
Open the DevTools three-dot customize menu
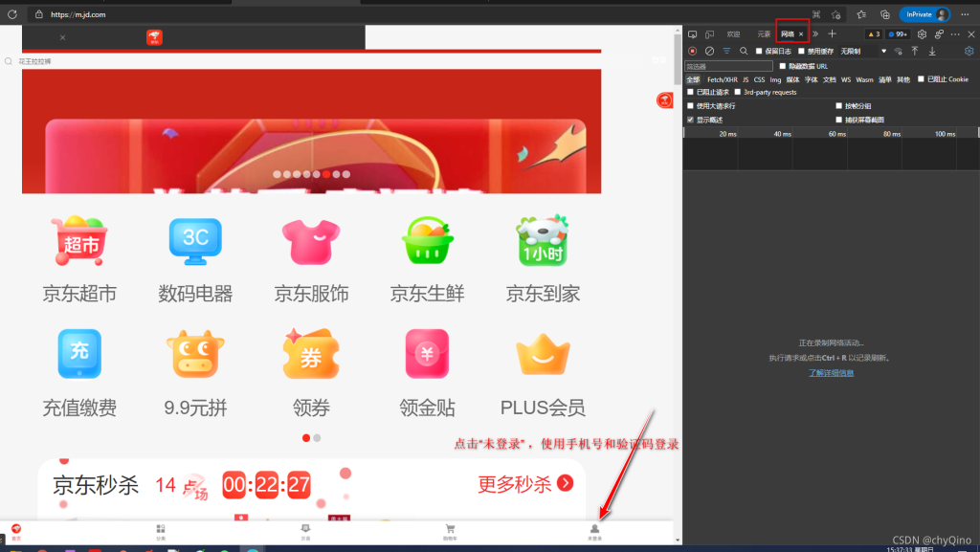point(955,34)
